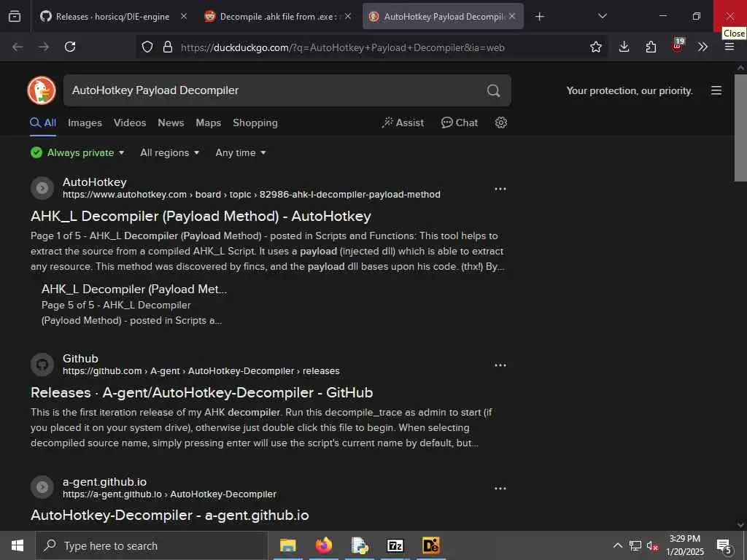Viewport: 747px width, 560px height.
Task: Open the DuckDuckGo hamburger menu beside the tagline
Action: pyautogui.click(x=716, y=90)
